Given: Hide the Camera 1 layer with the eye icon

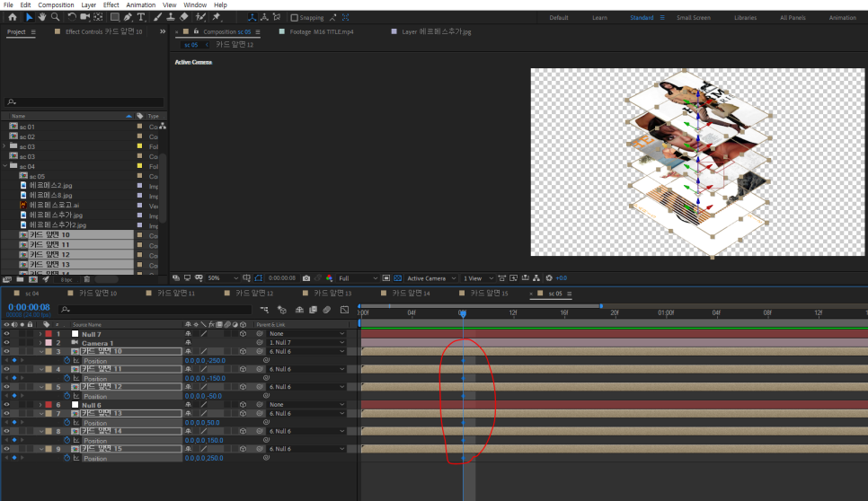Looking at the screenshot, I should [x=6, y=343].
